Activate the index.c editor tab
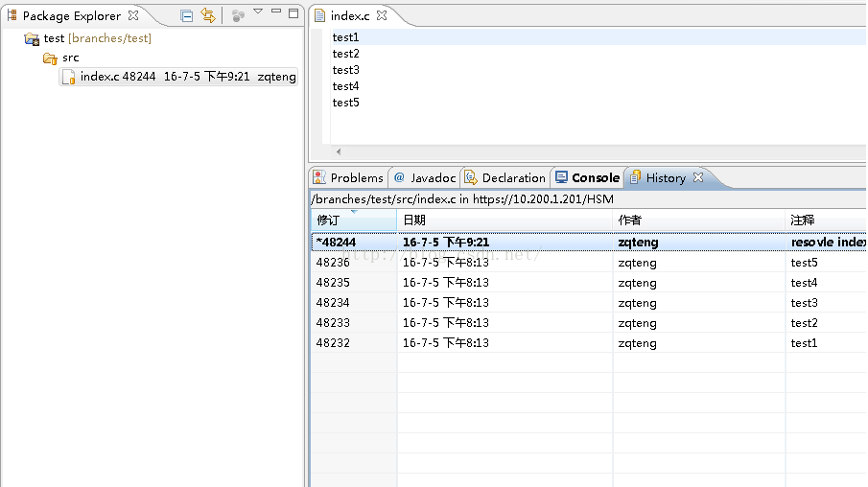Image resolution: width=868 pixels, height=487 pixels. 350,16
